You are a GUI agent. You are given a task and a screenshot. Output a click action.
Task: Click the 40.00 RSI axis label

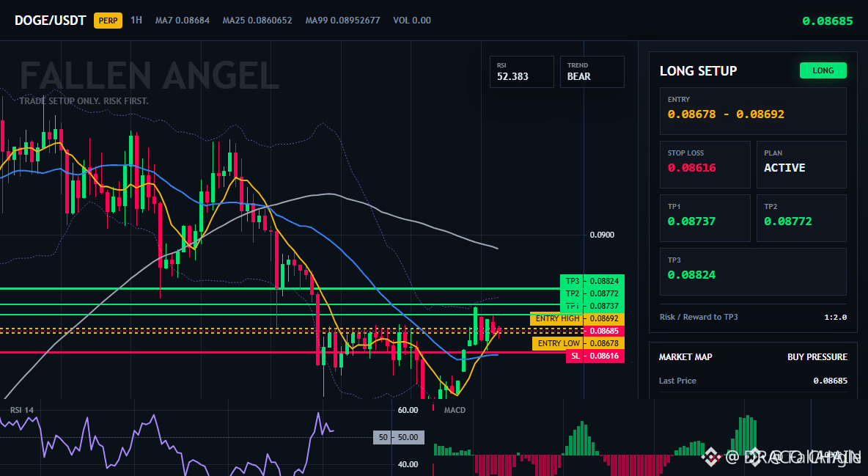click(x=408, y=464)
